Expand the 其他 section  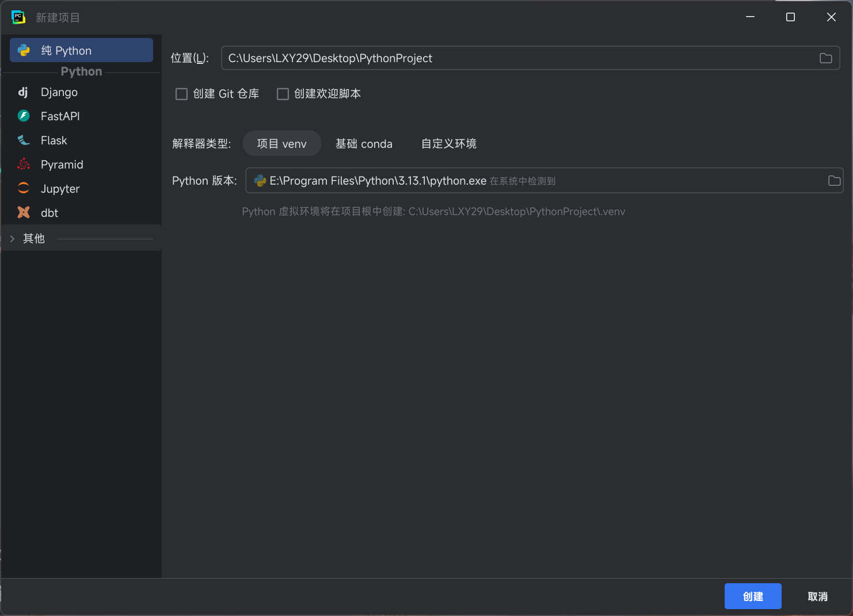tap(12, 239)
